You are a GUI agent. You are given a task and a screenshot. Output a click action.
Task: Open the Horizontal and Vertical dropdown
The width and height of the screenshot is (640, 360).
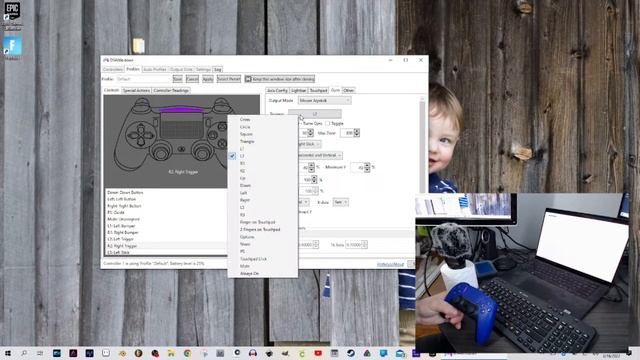(320, 156)
